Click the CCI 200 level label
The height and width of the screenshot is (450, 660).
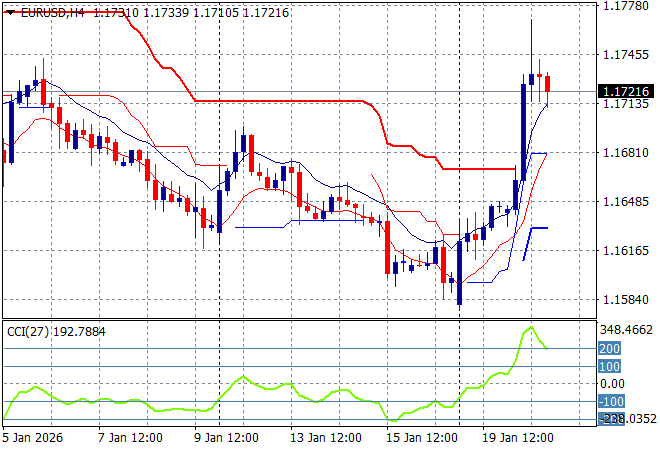tap(609, 349)
